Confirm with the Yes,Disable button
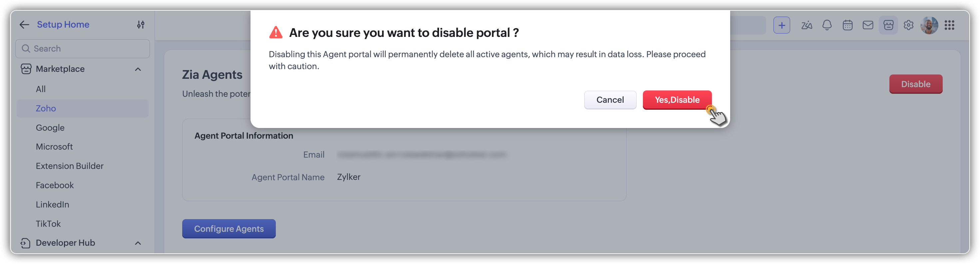The image size is (980, 264). click(677, 100)
